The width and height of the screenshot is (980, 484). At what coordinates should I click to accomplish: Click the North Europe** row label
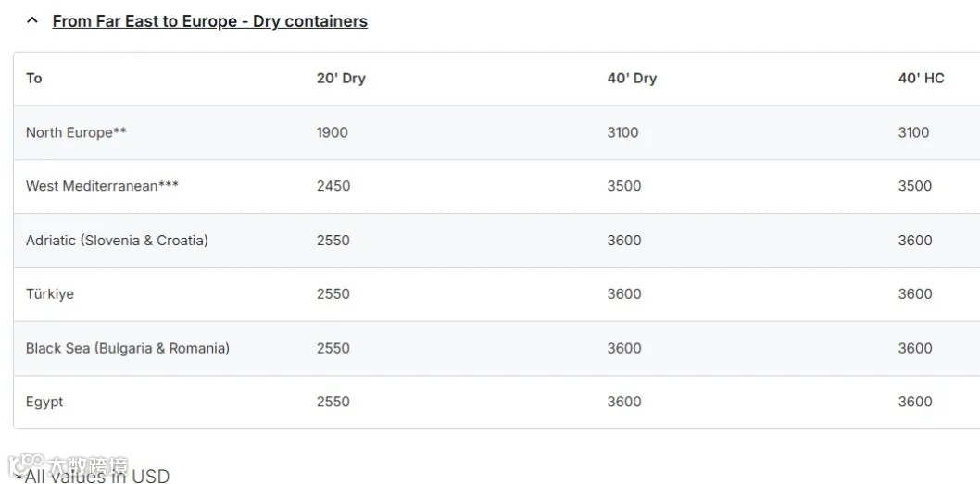76,132
